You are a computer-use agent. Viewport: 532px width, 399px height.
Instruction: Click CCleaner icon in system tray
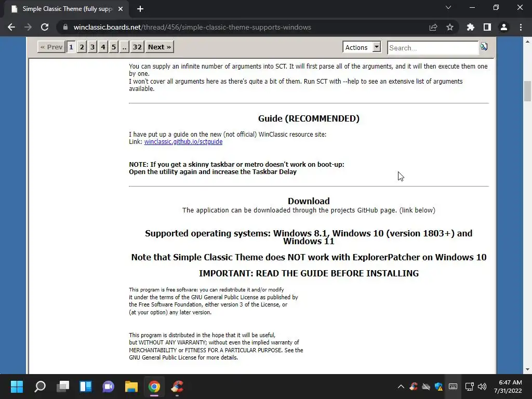(x=413, y=387)
